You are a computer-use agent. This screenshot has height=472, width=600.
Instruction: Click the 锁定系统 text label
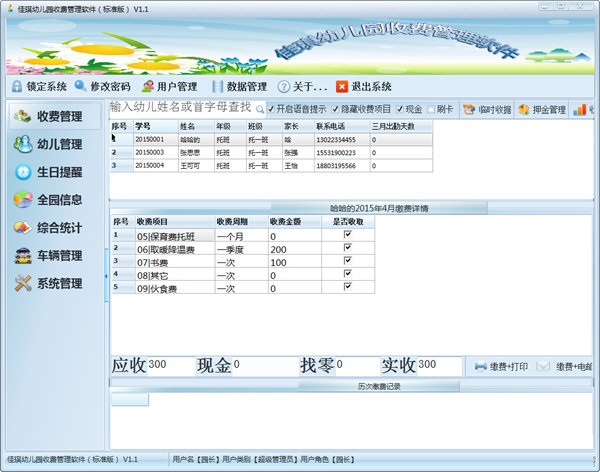(46, 87)
